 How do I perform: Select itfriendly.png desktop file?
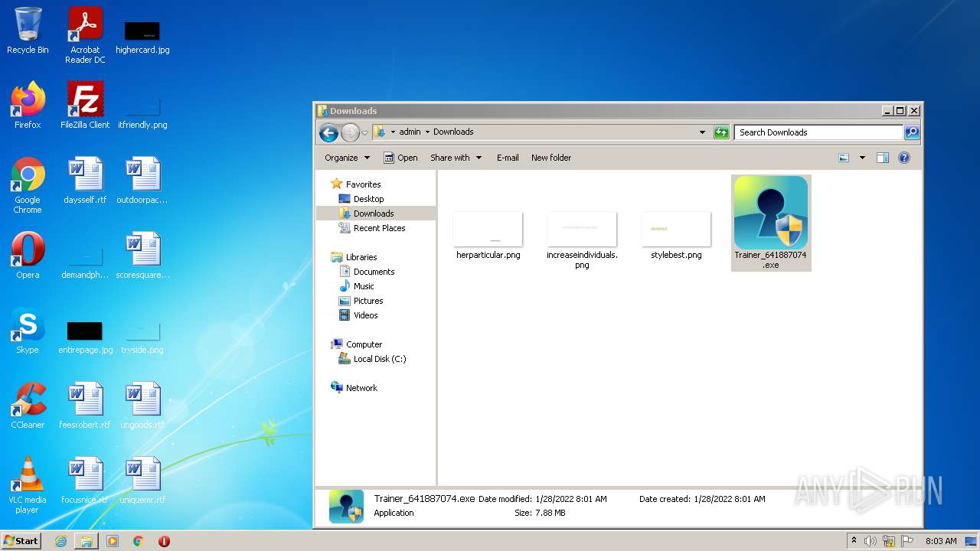coord(142,112)
